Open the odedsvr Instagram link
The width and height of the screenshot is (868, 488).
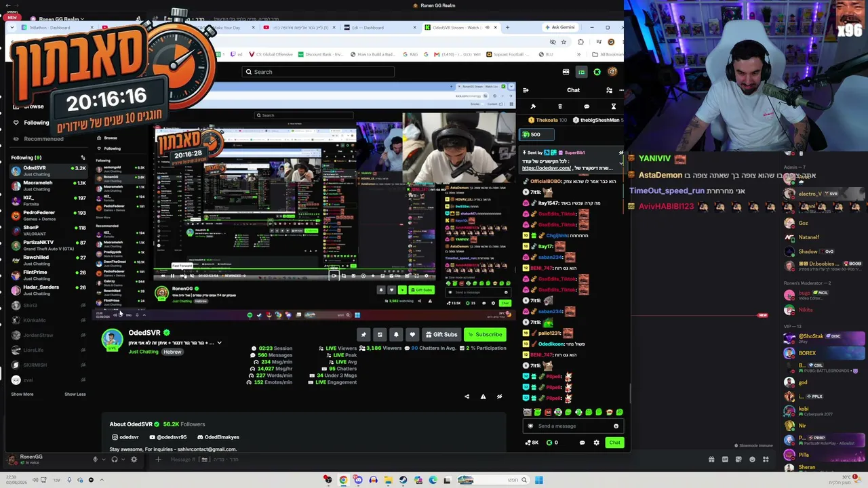point(125,437)
